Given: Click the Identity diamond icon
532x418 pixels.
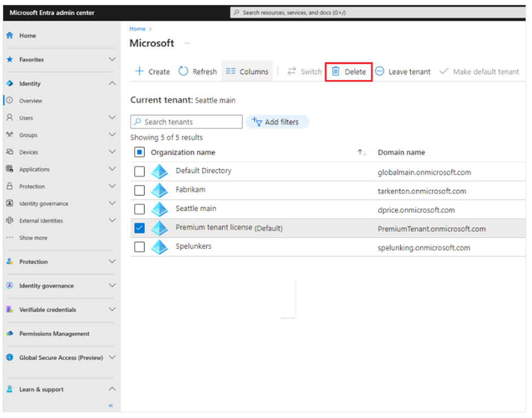Looking at the screenshot, I should tap(10, 83).
